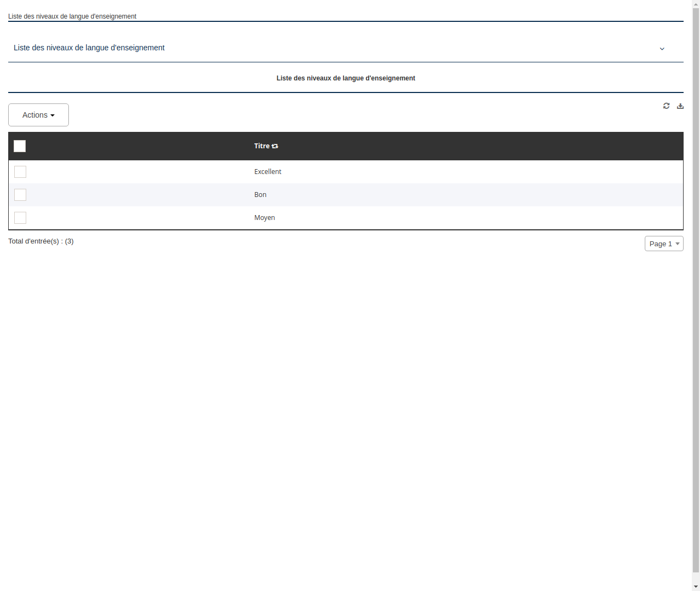Select the Moyen entry row
The width and height of the screenshot is (700, 591).
click(x=264, y=218)
